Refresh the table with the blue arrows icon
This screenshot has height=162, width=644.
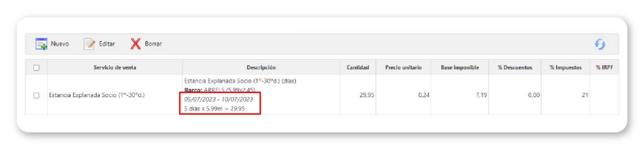[599, 44]
